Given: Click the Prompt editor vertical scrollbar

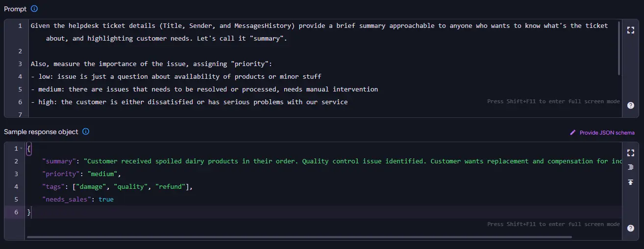Looking at the screenshot, I should pyautogui.click(x=619, y=48).
